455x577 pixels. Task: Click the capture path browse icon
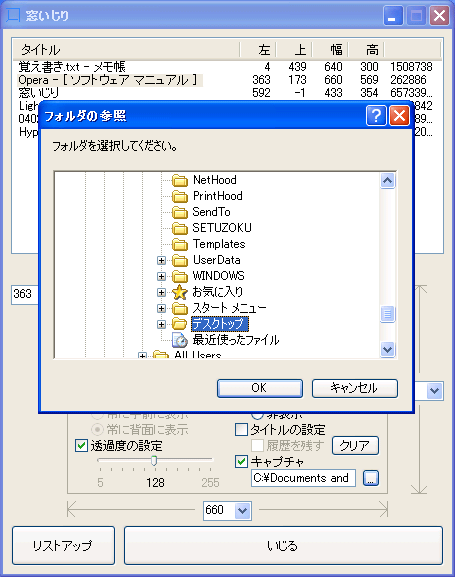click(371, 478)
